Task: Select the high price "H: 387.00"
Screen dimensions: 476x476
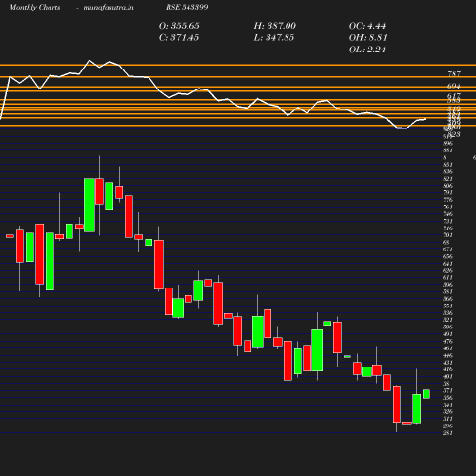Action: click(x=275, y=26)
